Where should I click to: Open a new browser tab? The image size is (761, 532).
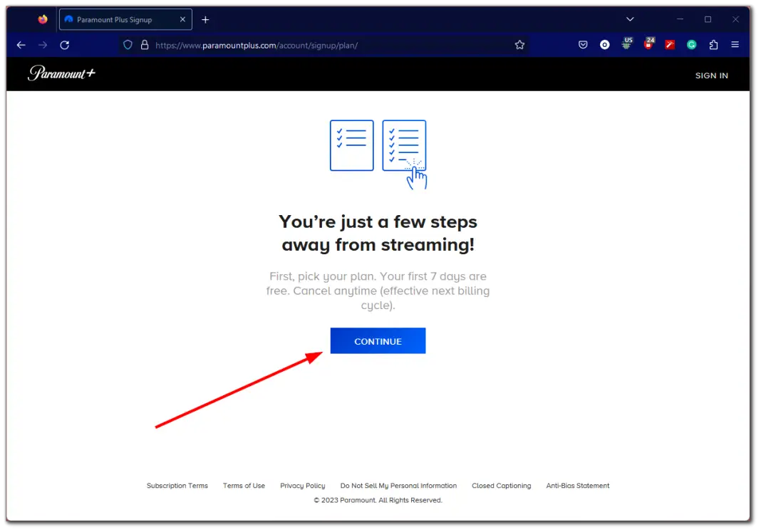click(205, 19)
